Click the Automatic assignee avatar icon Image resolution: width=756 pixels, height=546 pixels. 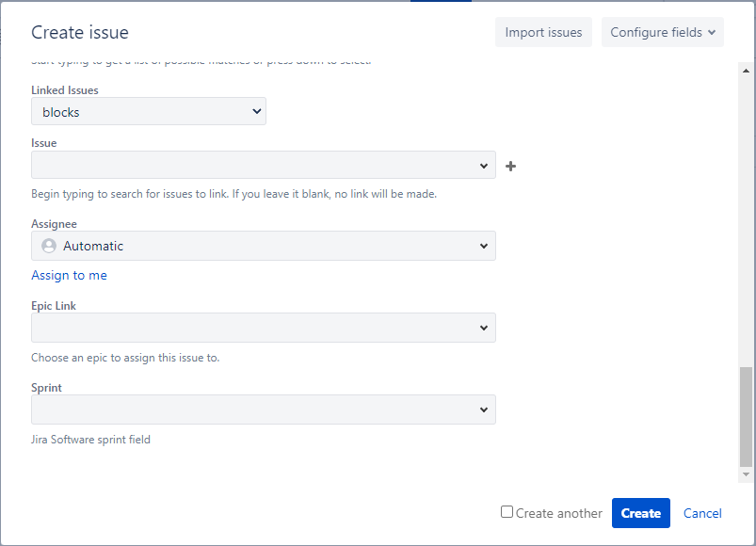pyautogui.click(x=49, y=246)
